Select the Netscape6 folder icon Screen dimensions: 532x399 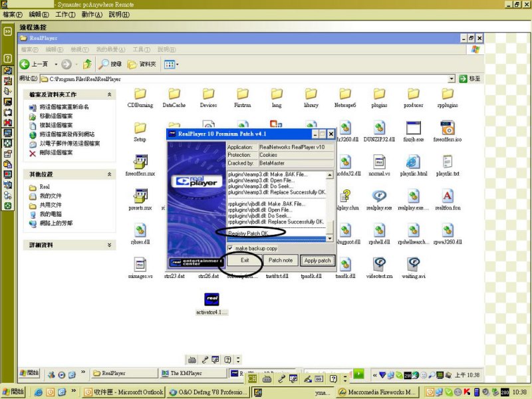click(345, 94)
